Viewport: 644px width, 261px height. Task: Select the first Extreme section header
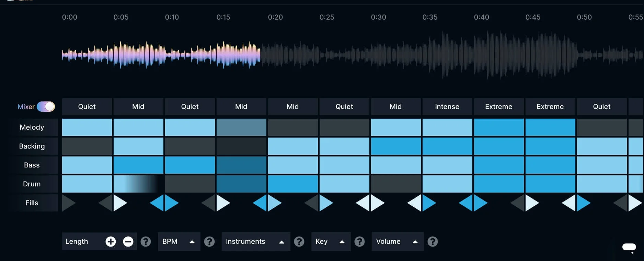(x=498, y=107)
